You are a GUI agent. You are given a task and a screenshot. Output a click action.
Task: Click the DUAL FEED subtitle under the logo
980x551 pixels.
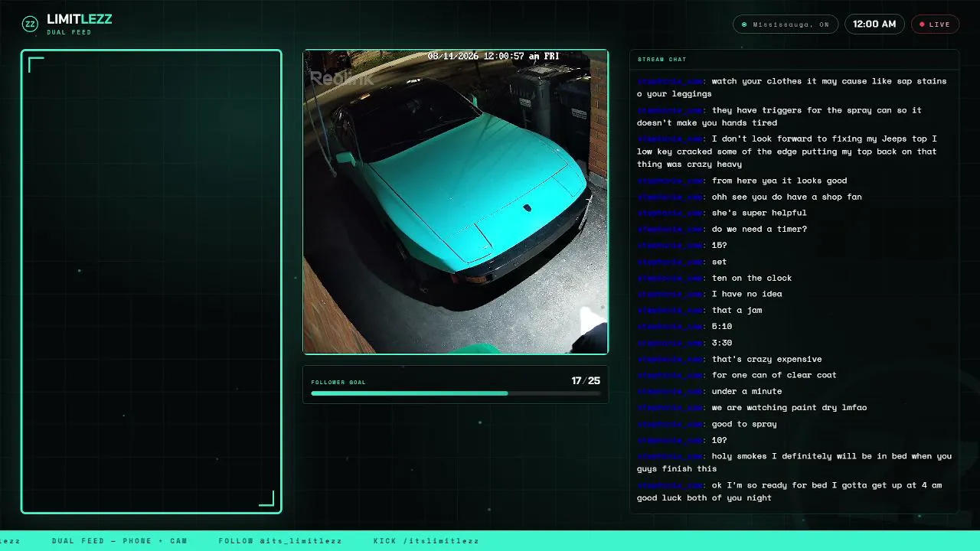(69, 32)
